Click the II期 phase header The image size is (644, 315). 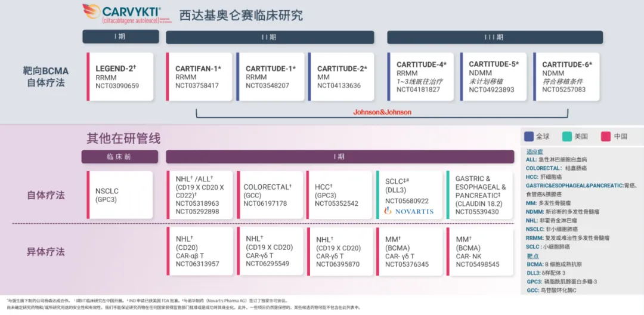click(x=270, y=37)
